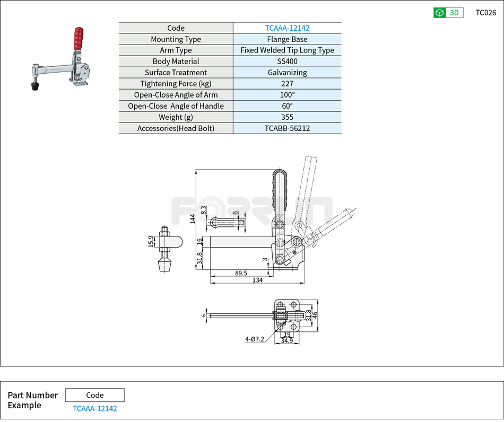Screen dimensions: 504x422
Task: Select the Code header cell
Action: [x=176, y=28]
